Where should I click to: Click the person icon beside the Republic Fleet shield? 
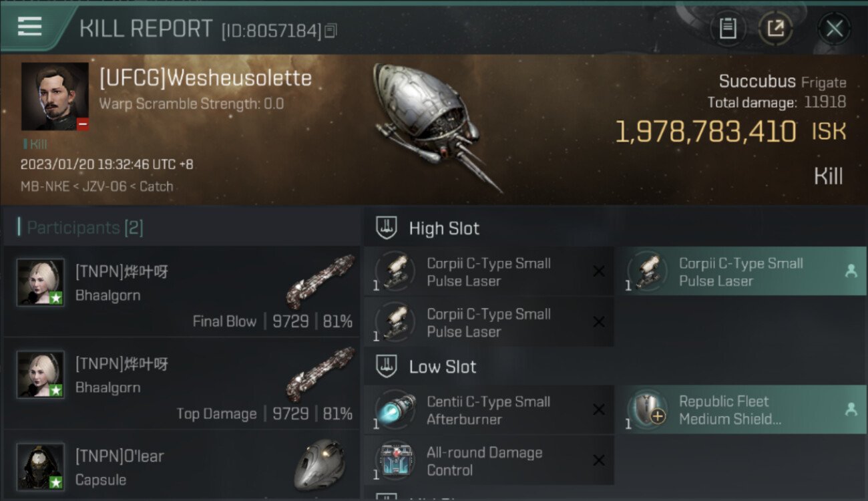(x=851, y=409)
